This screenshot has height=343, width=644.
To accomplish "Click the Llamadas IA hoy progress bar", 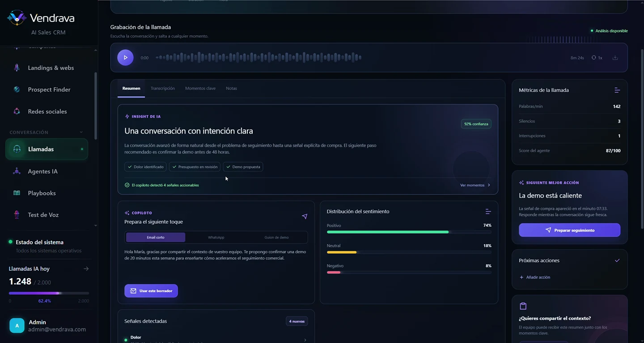I will coord(49,293).
